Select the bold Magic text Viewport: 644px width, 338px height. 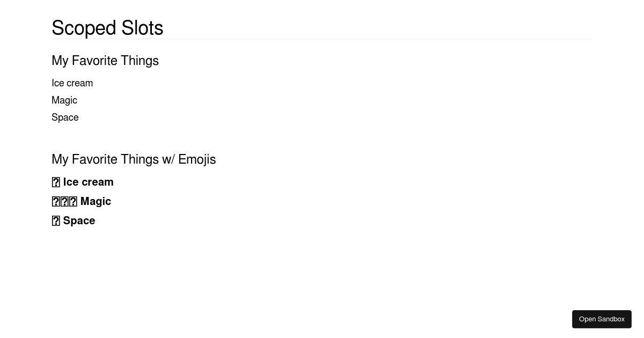point(96,202)
